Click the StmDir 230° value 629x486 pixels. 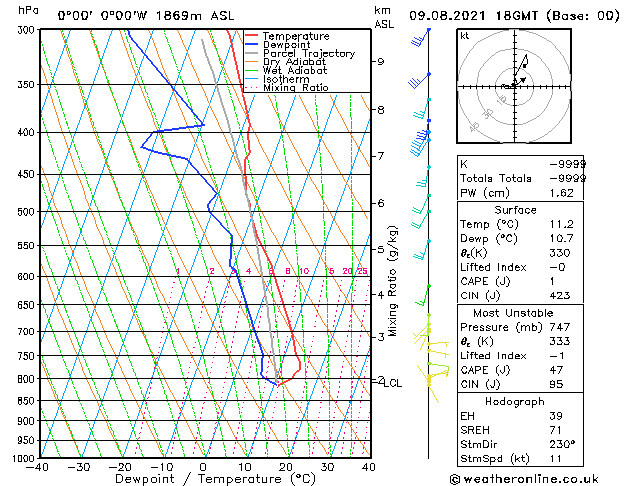(562, 444)
